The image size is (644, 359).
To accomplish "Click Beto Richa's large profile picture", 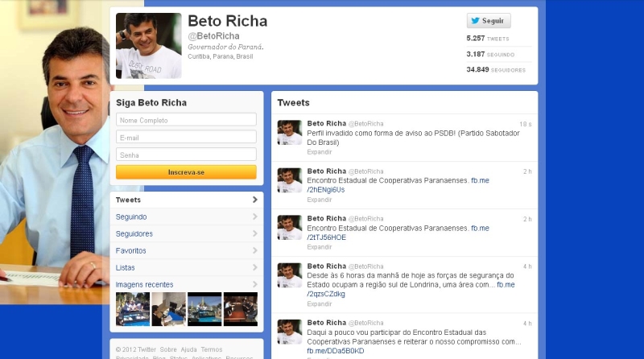I will pyautogui.click(x=149, y=46).
